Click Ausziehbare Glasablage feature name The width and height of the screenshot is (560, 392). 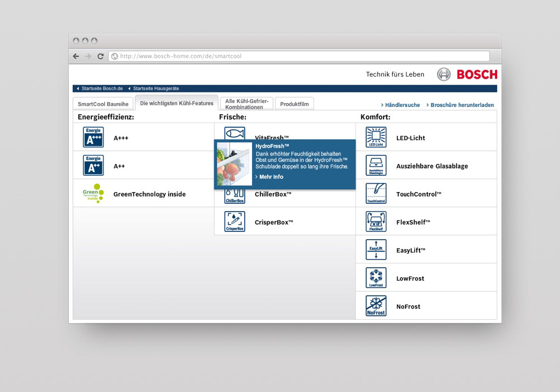point(432,166)
